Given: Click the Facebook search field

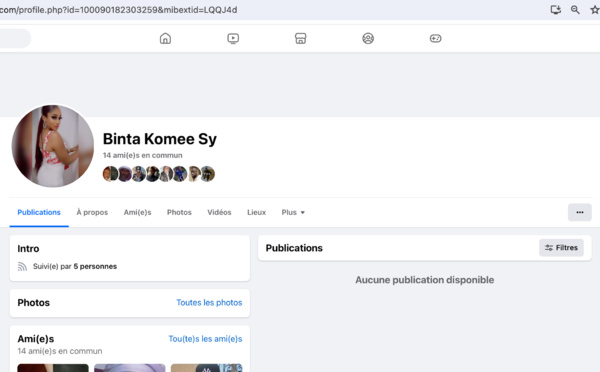Looking at the screenshot, I should click(15, 38).
